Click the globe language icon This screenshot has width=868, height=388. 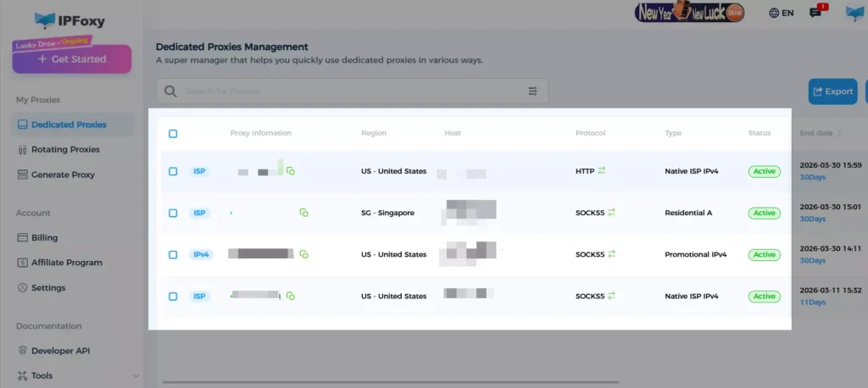click(774, 13)
